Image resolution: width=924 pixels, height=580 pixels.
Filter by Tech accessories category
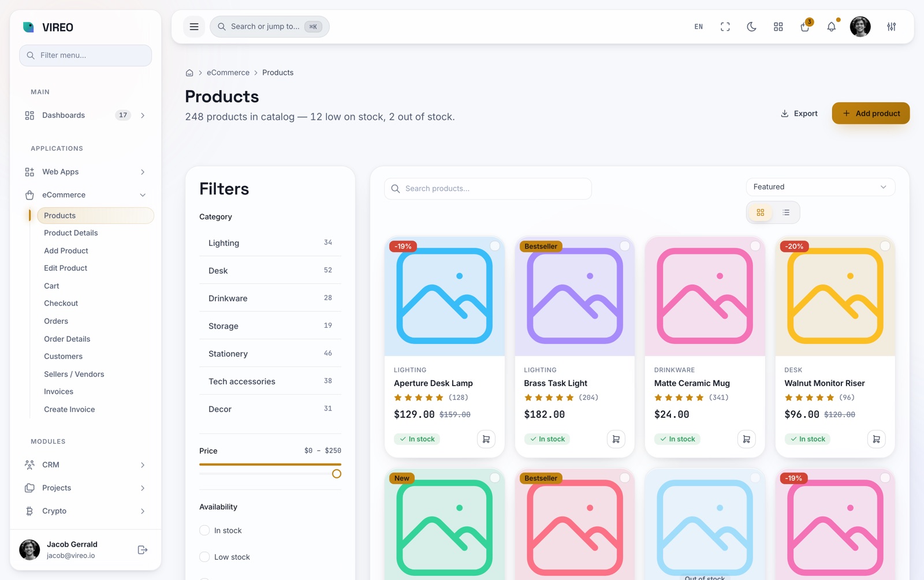coord(270,381)
